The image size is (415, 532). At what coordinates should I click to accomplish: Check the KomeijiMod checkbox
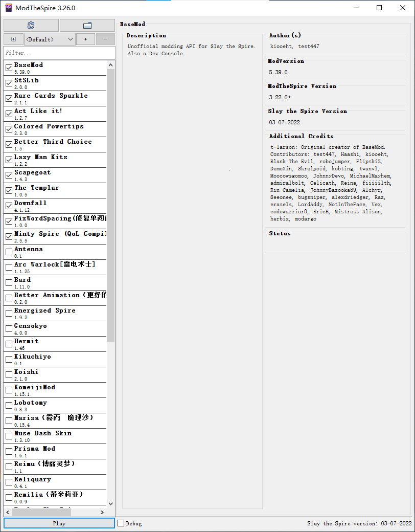(x=9, y=390)
